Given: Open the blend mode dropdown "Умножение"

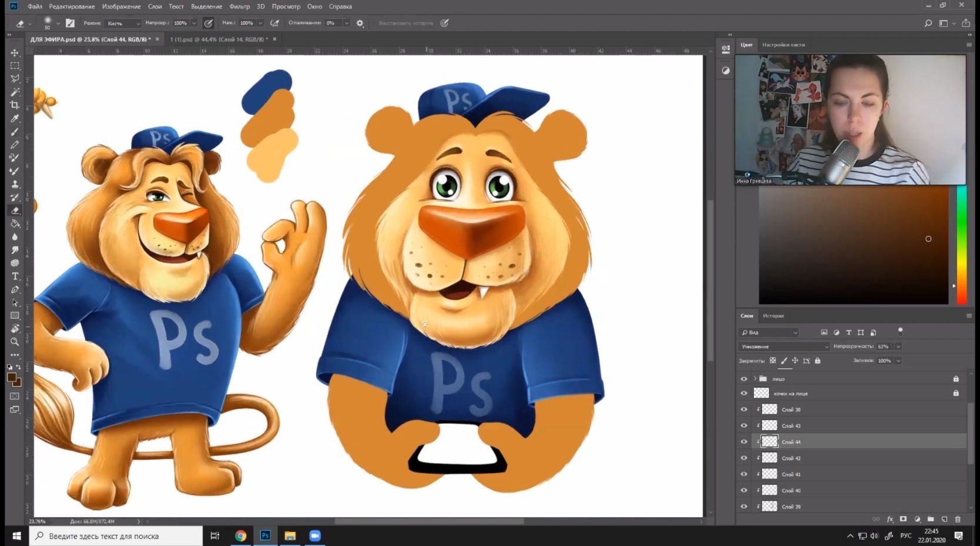Looking at the screenshot, I should tap(784, 347).
